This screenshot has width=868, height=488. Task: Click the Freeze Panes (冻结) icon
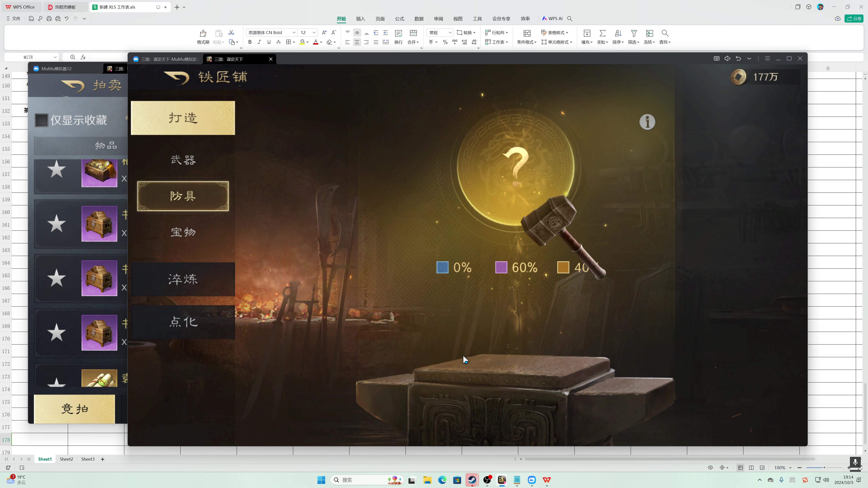pos(649,33)
